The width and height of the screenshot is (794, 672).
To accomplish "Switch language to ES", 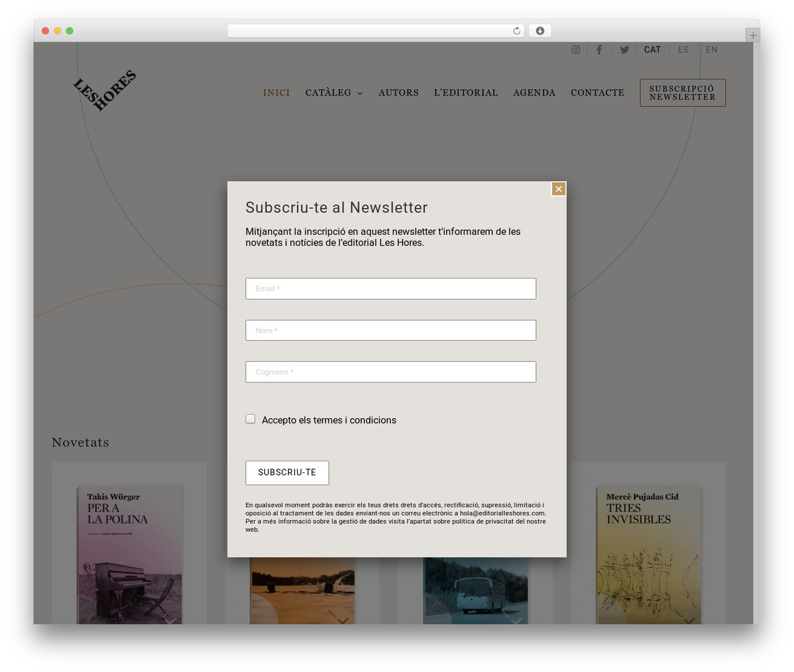I will 683,50.
